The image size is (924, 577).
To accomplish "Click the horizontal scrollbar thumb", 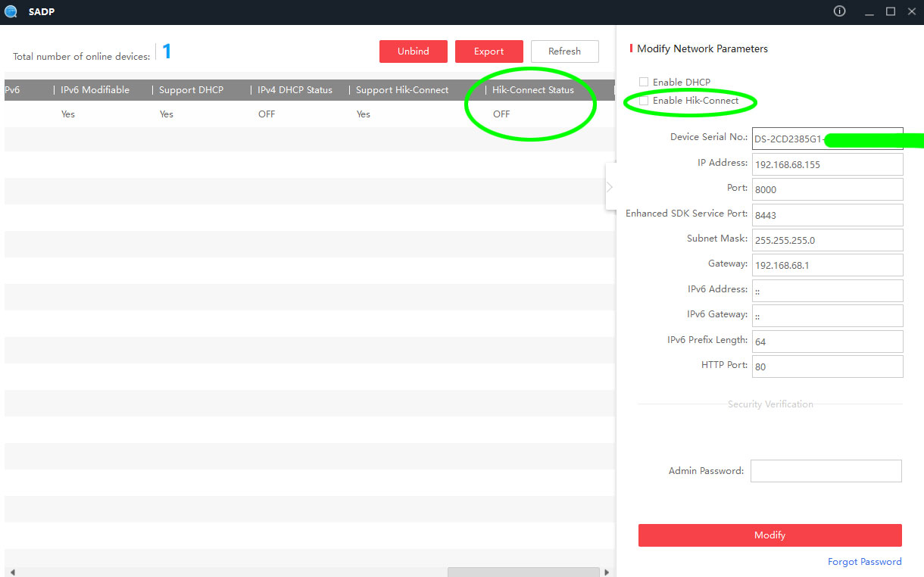I will click(523, 572).
